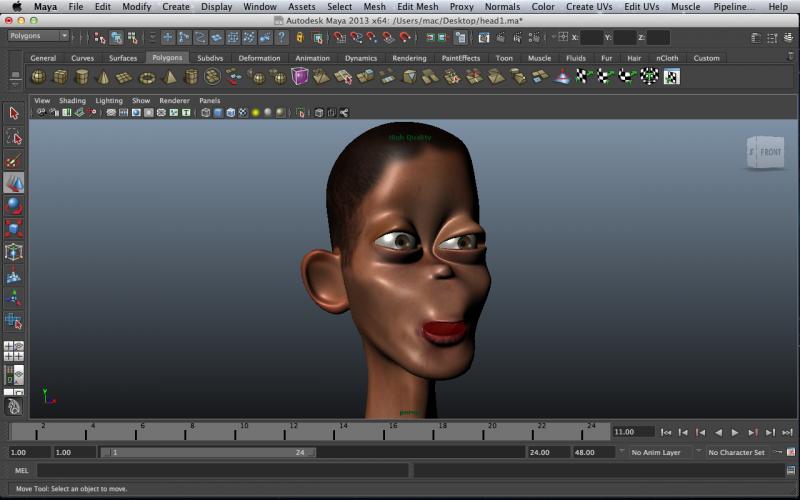Create a polygon cube from the shelf
Screen dimensions: 800x500
pos(60,77)
